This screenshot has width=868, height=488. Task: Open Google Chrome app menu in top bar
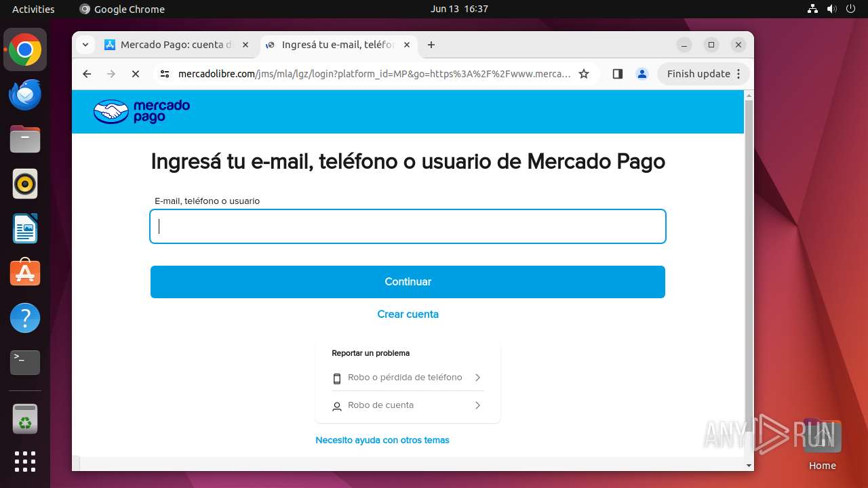click(122, 9)
